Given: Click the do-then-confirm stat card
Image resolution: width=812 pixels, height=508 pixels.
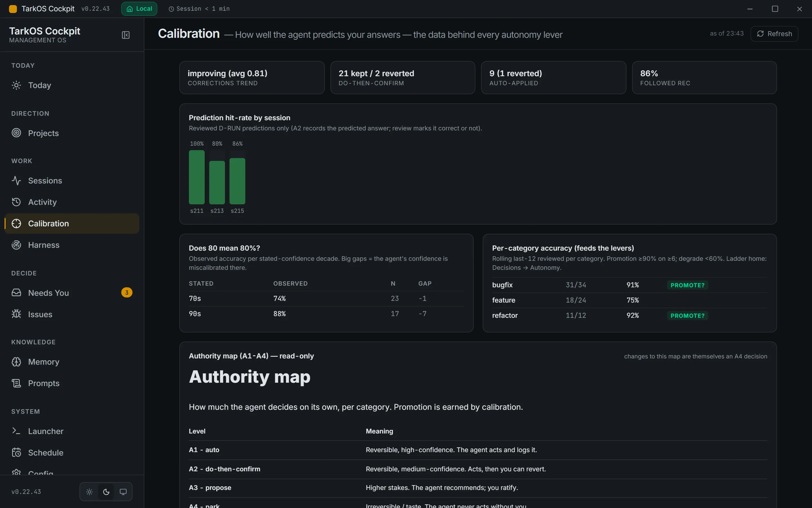Looking at the screenshot, I should (x=403, y=78).
